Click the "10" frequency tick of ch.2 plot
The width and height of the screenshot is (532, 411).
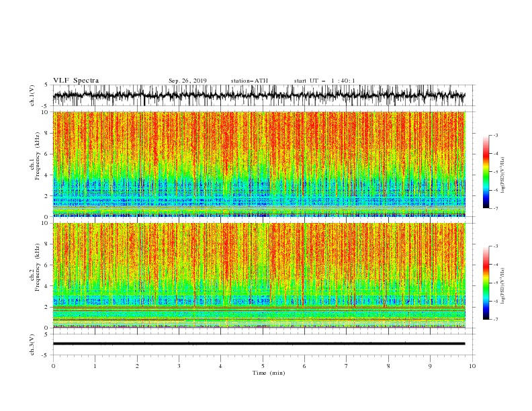click(x=45, y=223)
